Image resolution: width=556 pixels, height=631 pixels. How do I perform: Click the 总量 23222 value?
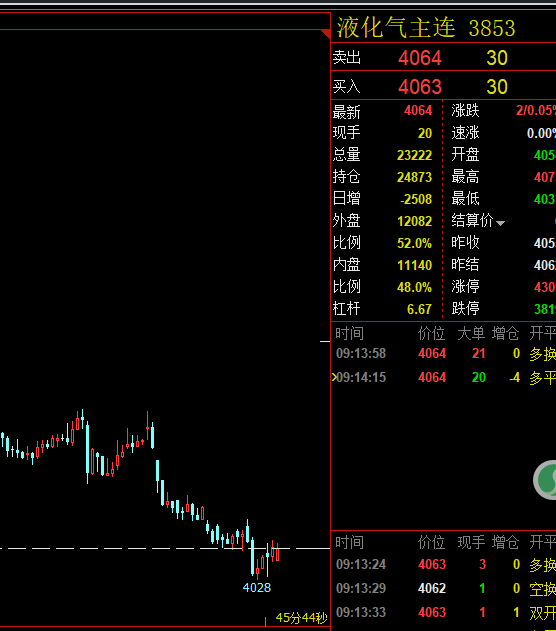[x=414, y=155]
